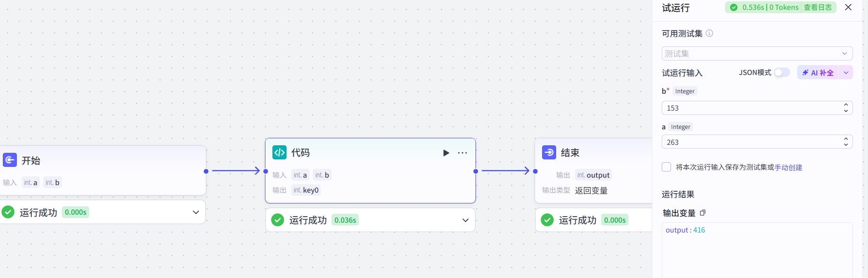Copy the 输出变量 result
Screen dimensions: 868x278
click(702, 213)
